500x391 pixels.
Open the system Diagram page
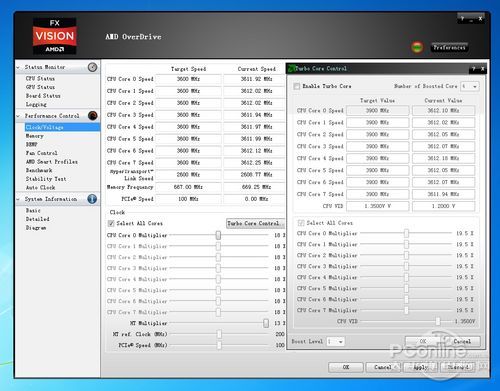(x=36, y=228)
